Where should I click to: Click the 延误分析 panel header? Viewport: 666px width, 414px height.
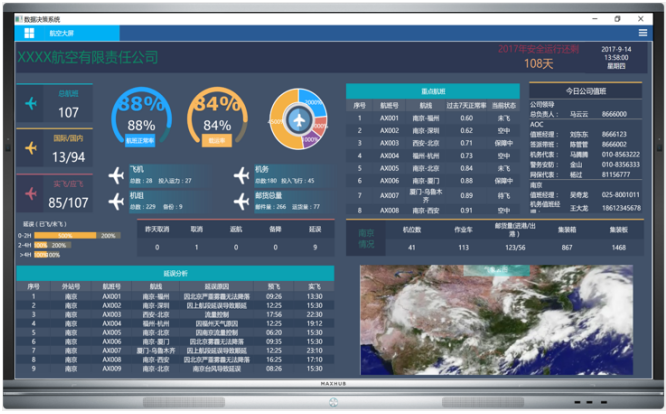(x=175, y=272)
